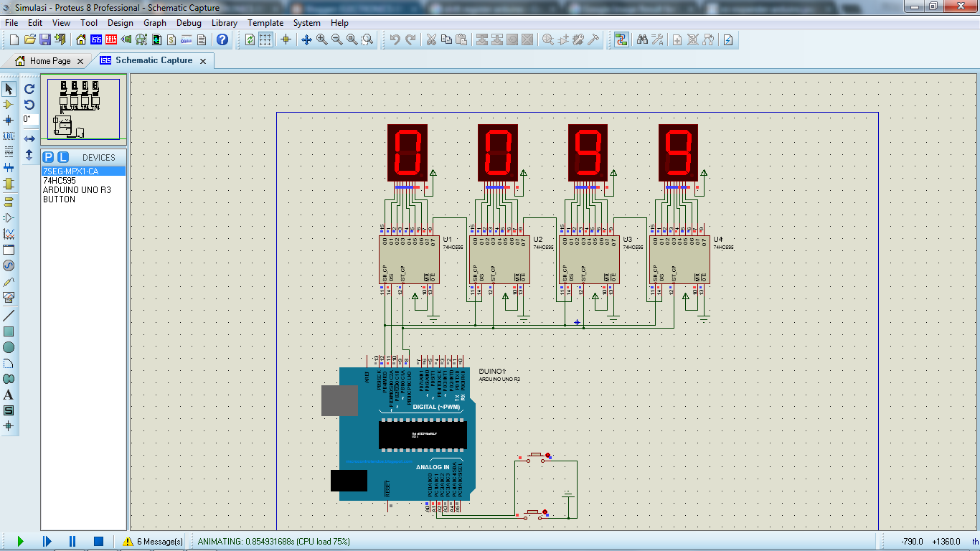Select the Selection mode arrow tool
Image resolution: width=980 pixels, height=551 pixels.
[9, 88]
